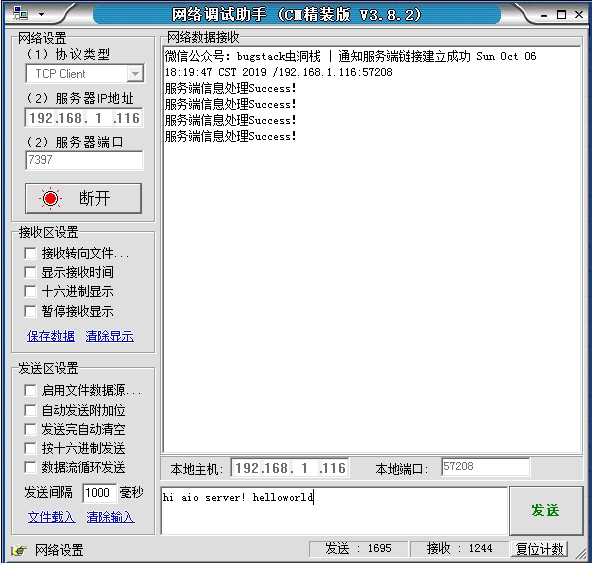The height and width of the screenshot is (563, 592).
Task: Disconnect using the 断开 button
Action: [x=83, y=198]
